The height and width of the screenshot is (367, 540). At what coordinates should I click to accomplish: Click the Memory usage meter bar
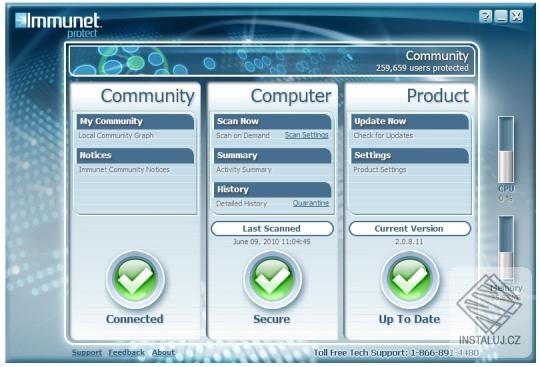coord(506,247)
